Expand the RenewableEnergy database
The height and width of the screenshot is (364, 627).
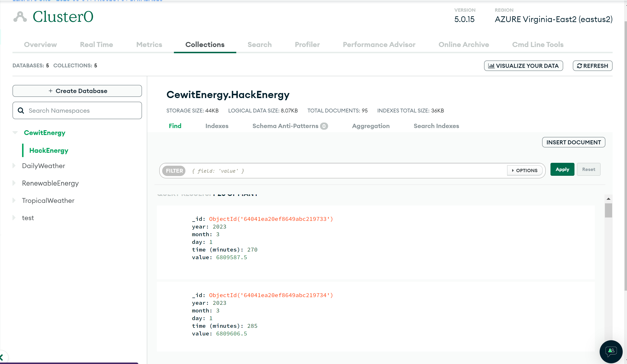(14, 183)
